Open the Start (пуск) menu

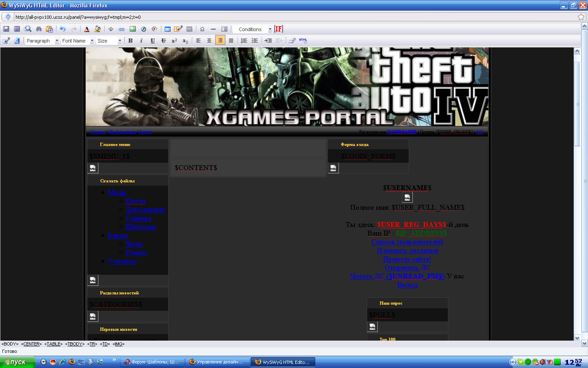point(18,362)
